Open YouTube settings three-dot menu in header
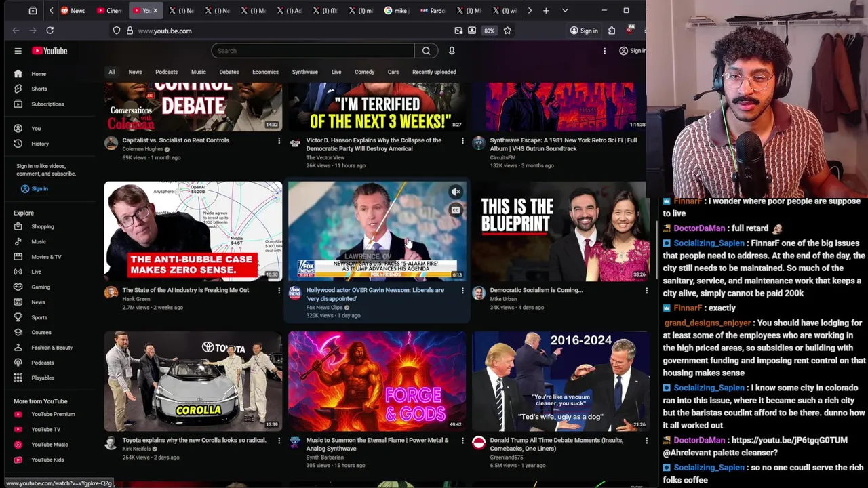The height and width of the screenshot is (488, 868). (604, 51)
